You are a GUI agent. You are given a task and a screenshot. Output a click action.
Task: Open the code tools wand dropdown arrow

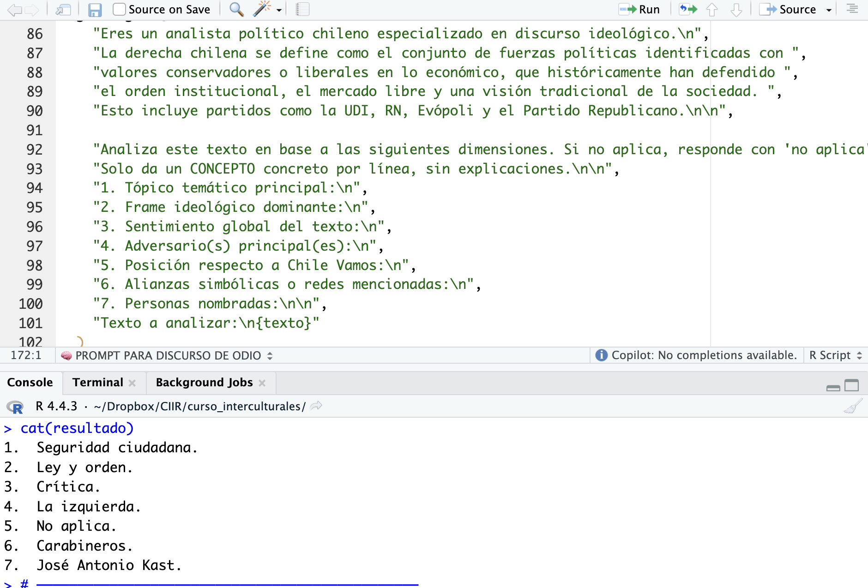pos(279,10)
